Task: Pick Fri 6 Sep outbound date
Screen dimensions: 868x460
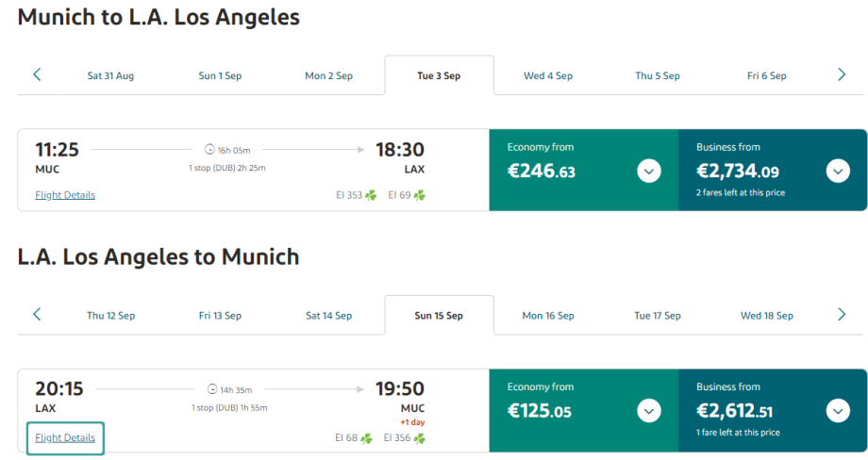Action: point(766,75)
